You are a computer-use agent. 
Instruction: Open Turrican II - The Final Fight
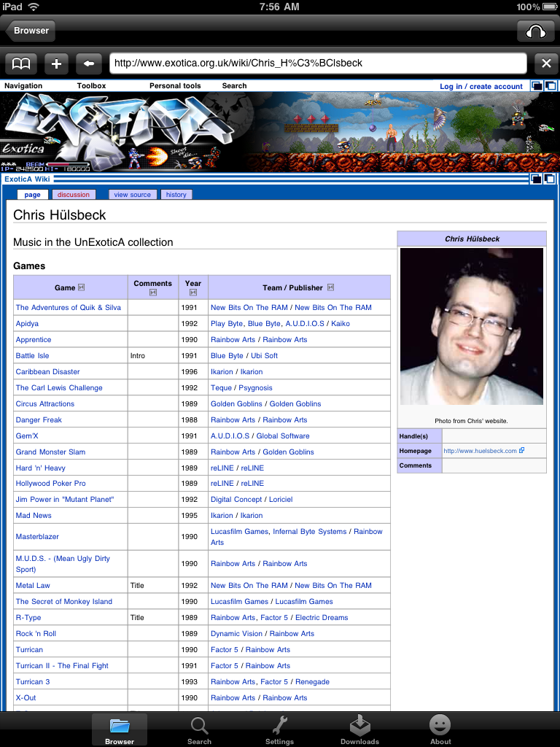point(62,665)
